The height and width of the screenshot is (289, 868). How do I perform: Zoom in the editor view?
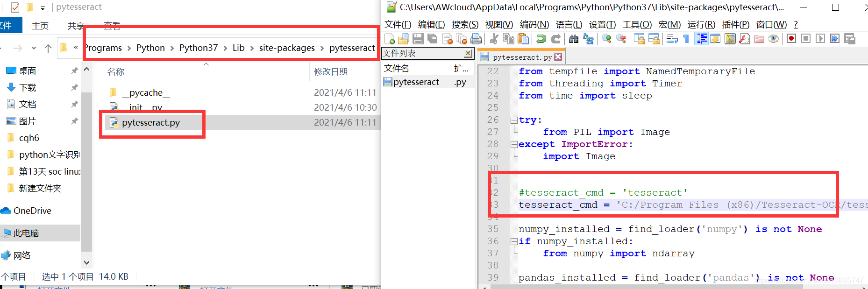click(x=606, y=39)
